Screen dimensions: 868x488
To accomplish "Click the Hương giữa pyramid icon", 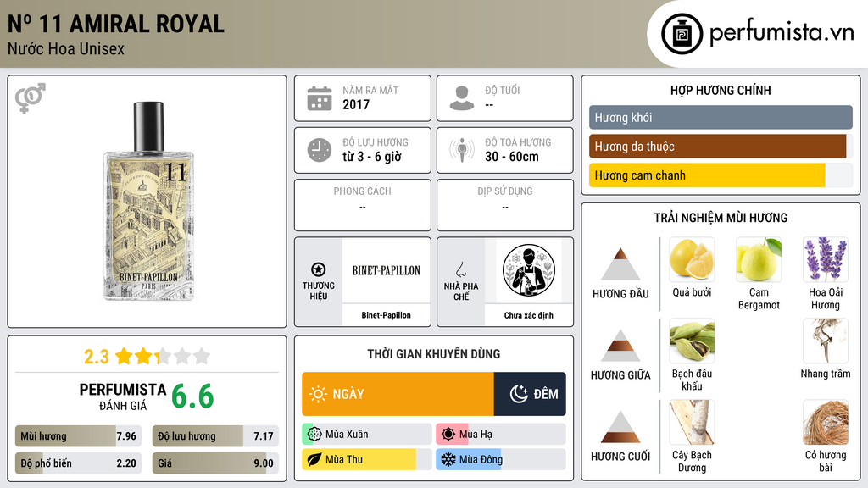I will tap(620, 346).
